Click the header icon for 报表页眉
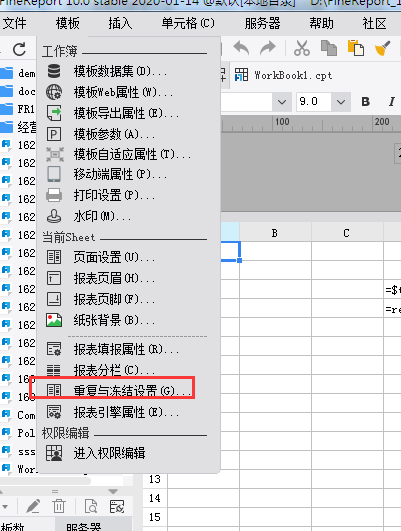401x531 pixels. click(54, 278)
